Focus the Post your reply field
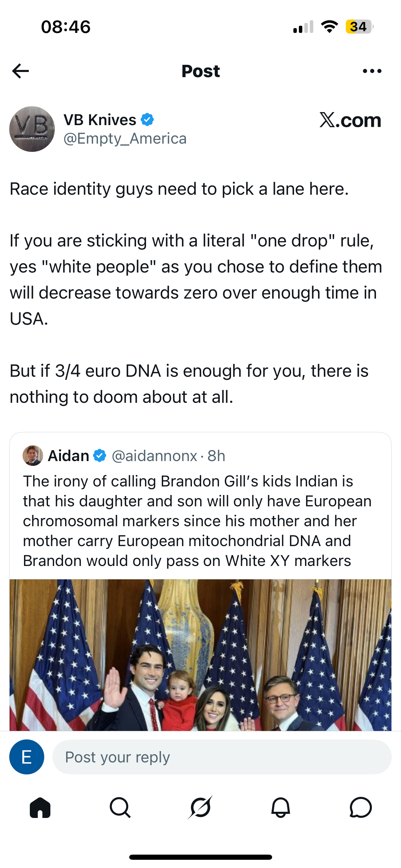401x868 pixels. (222, 757)
